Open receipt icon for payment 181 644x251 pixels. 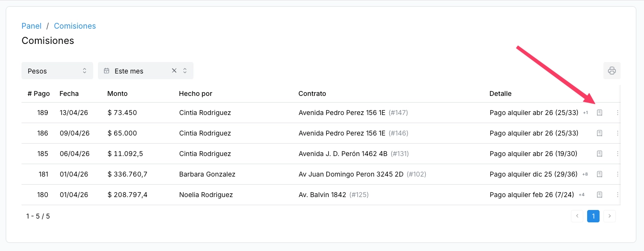coord(600,174)
